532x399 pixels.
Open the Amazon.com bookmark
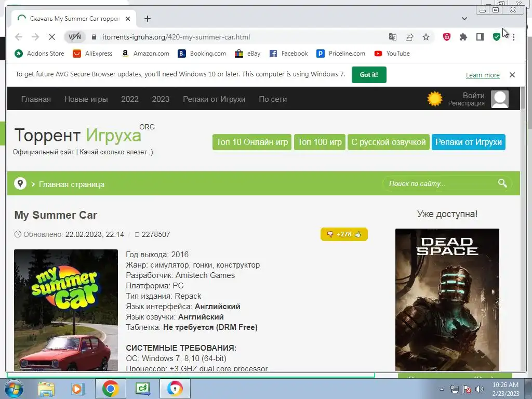pyautogui.click(x=145, y=54)
